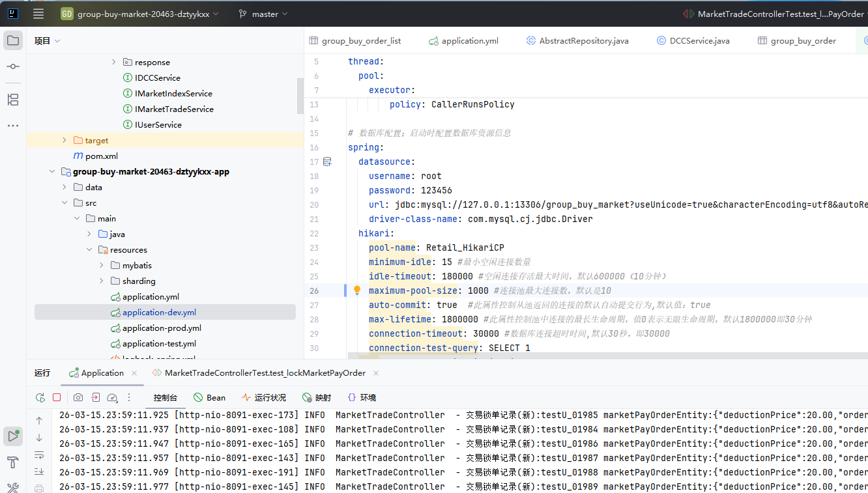Viewport: 868px width, 493px height.
Task: Open the master branch dropdown
Action: coord(263,14)
